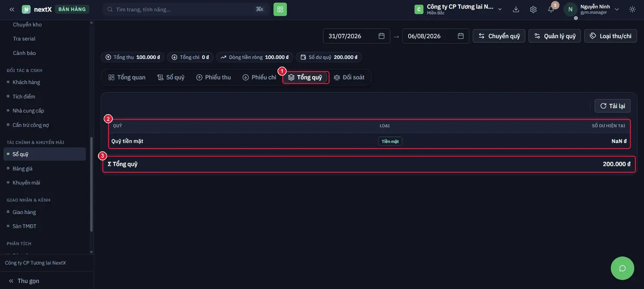
Task: Collapse the sidebar with the double-chevron icon
Action: [x=12, y=9]
